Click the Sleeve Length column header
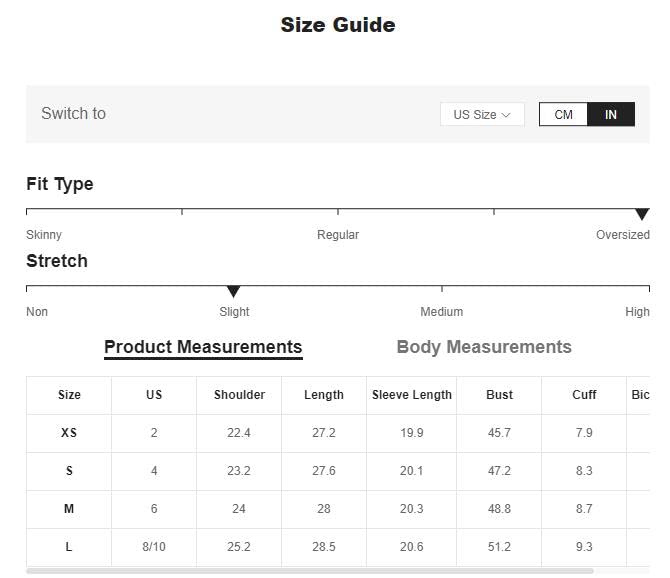This screenshot has height=578, width=670. coord(412,395)
